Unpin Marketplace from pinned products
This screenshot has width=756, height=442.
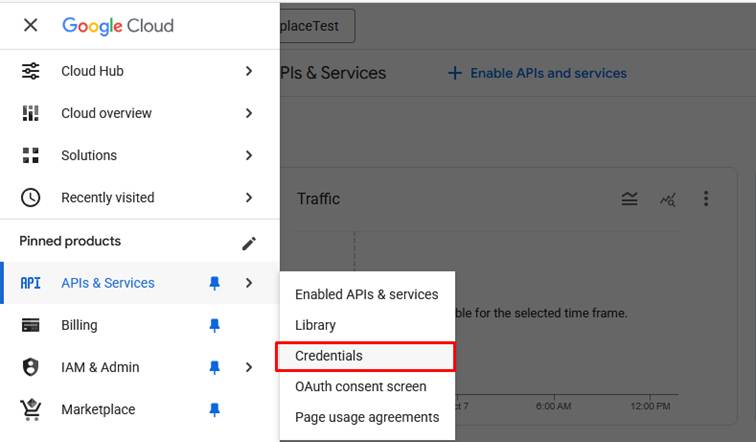(x=214, y=409)
